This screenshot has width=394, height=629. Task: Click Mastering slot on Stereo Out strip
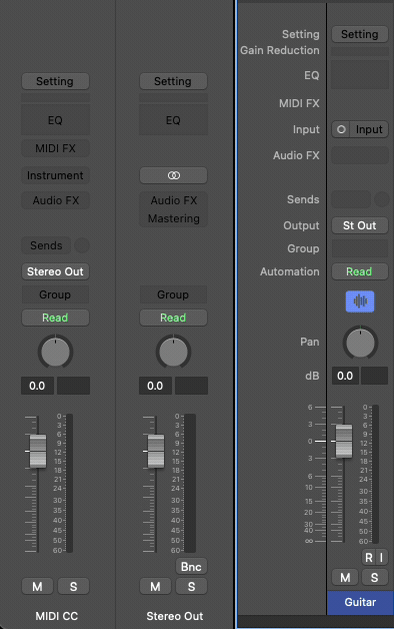[173, 218]
